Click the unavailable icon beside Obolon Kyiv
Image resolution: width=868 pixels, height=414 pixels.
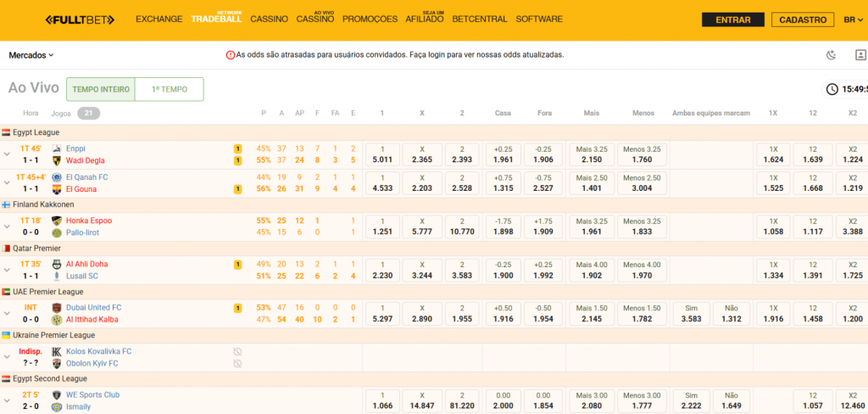237,364
